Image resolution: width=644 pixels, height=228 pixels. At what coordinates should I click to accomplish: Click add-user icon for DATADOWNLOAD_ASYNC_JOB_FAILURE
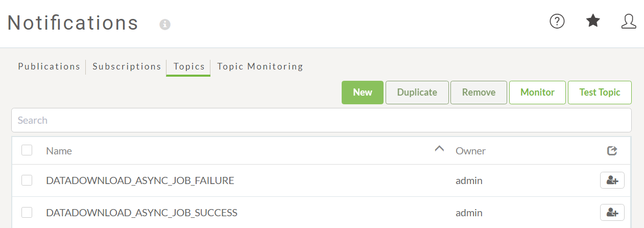pos(612,180)
